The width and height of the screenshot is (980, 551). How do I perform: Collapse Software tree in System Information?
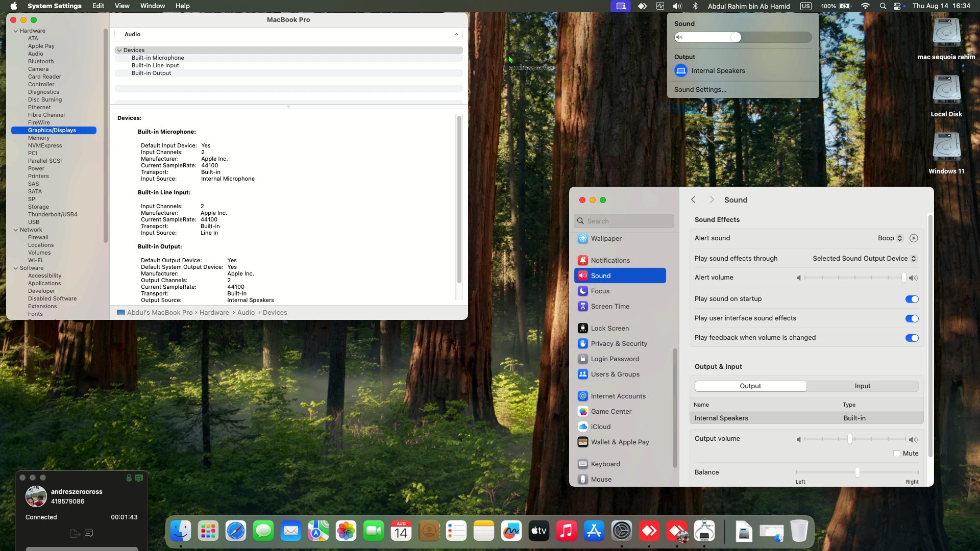pos(15,268)
